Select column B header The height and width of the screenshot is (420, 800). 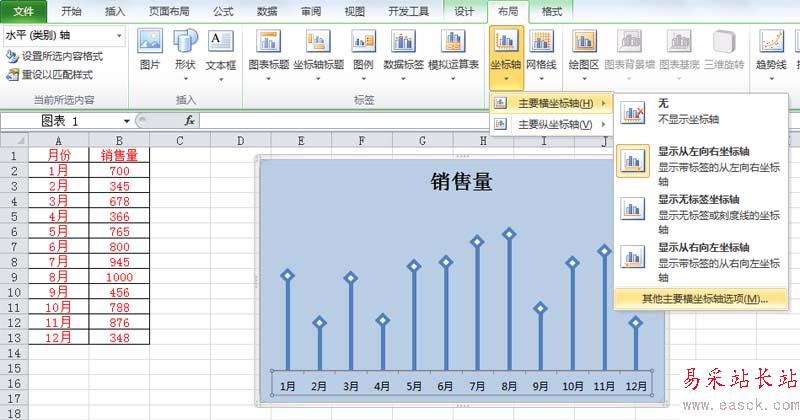(x=119, y=140)
